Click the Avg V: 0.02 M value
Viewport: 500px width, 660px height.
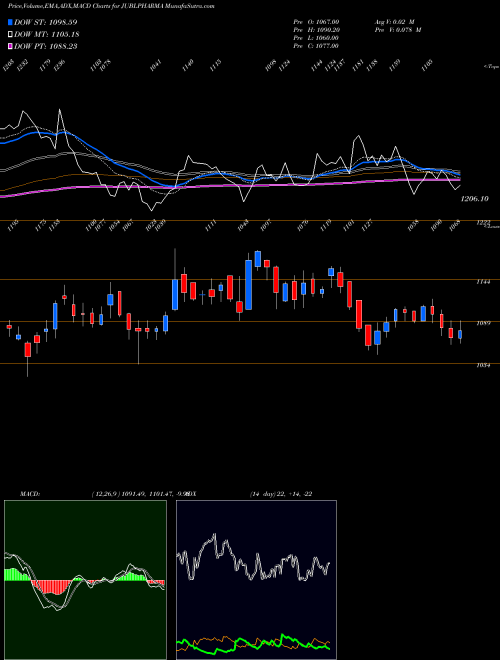396,22
